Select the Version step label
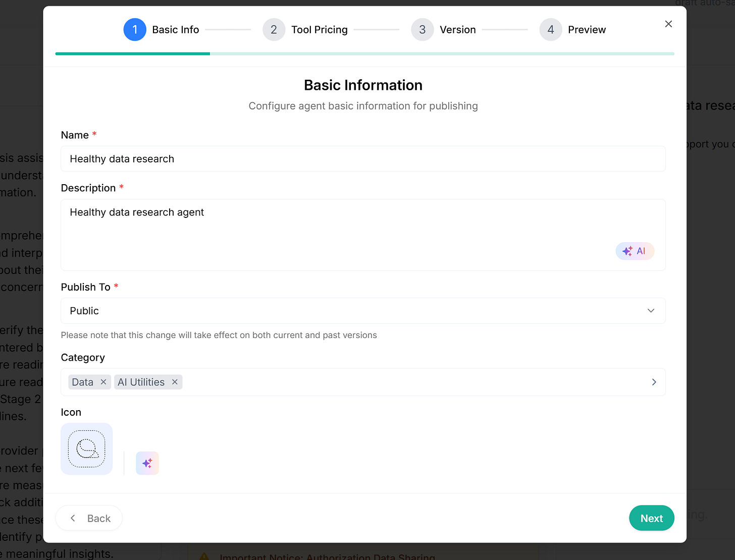Screen dimensions: 735x560 (458, 30)
